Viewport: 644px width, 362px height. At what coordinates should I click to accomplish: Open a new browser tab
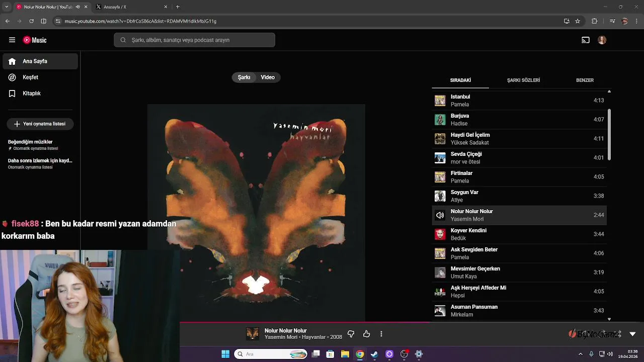[178, 7]
